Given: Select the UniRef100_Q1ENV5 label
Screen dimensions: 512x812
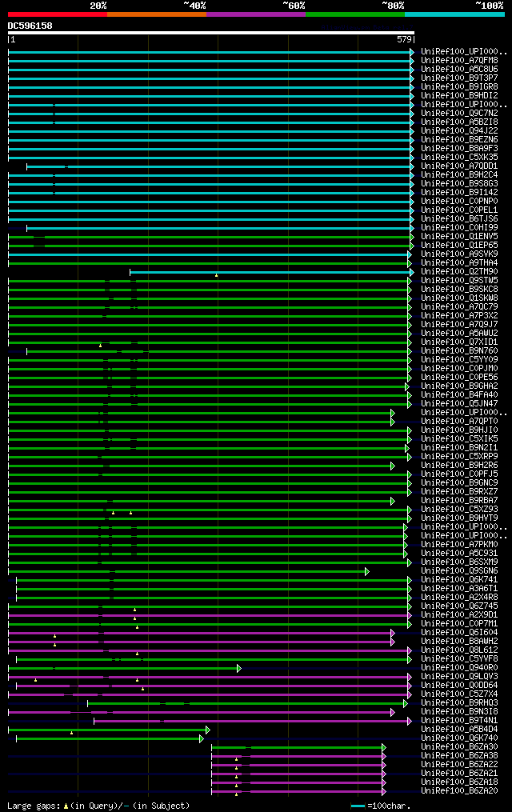Looking at the screenshot, I should [x=459, y=236].
